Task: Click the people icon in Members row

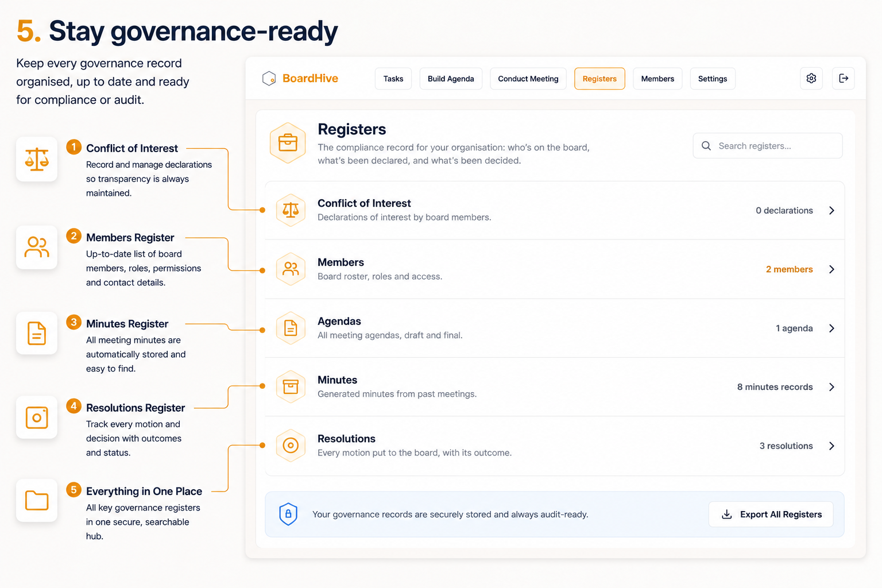Action: click(291, 269)
